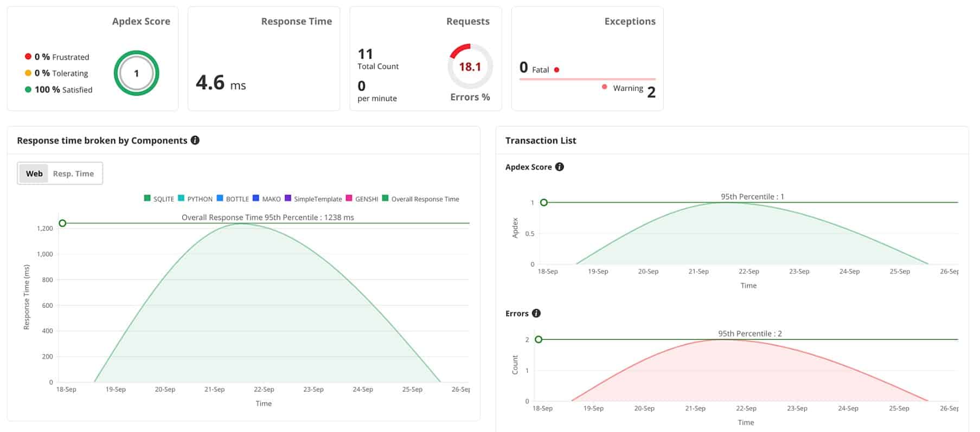The width and height of the screenshot is (980, 432).
Task: Click the Apdex Score card title
Action: (x=141, y=21)
